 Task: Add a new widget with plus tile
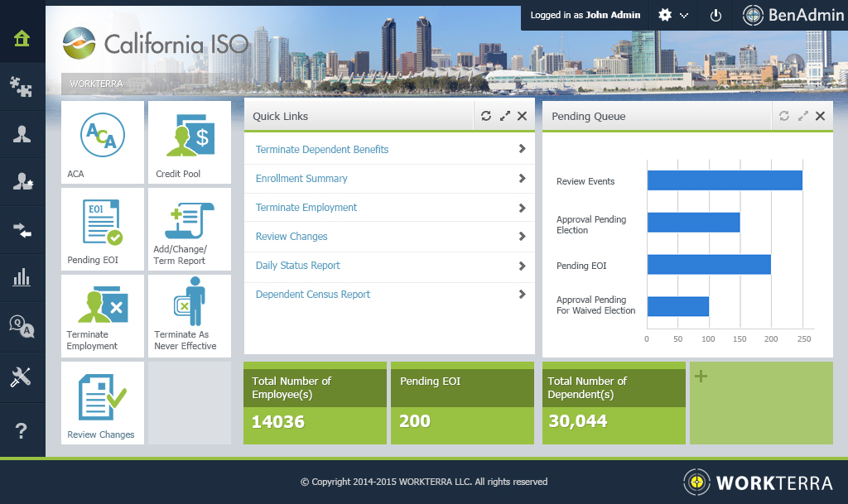pyautogui.click(x=701, y=377)
